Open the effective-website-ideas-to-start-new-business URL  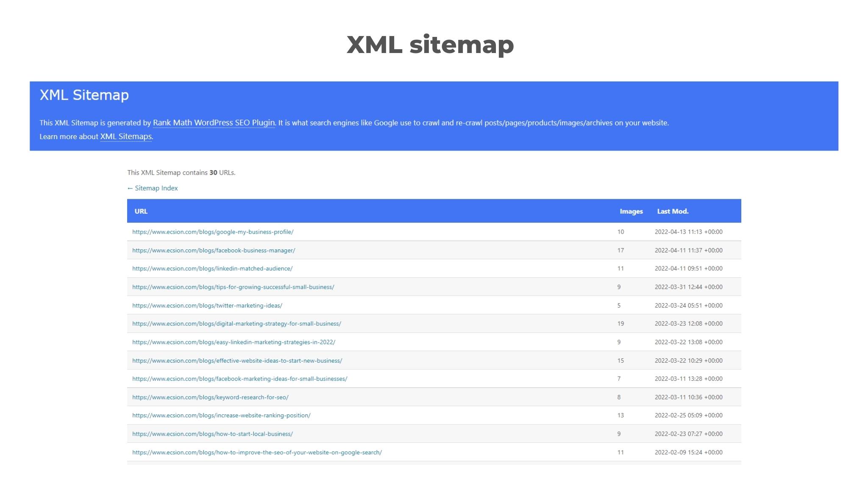[x=237, y=361]
